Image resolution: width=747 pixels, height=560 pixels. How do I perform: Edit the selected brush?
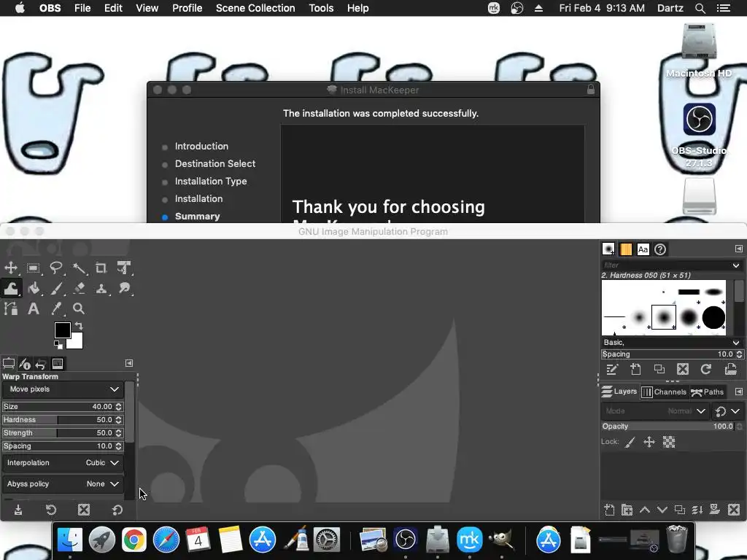612,369
